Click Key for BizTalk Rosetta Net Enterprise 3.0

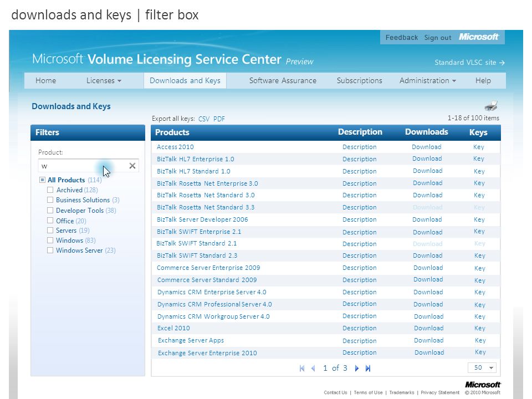[479, 183]
